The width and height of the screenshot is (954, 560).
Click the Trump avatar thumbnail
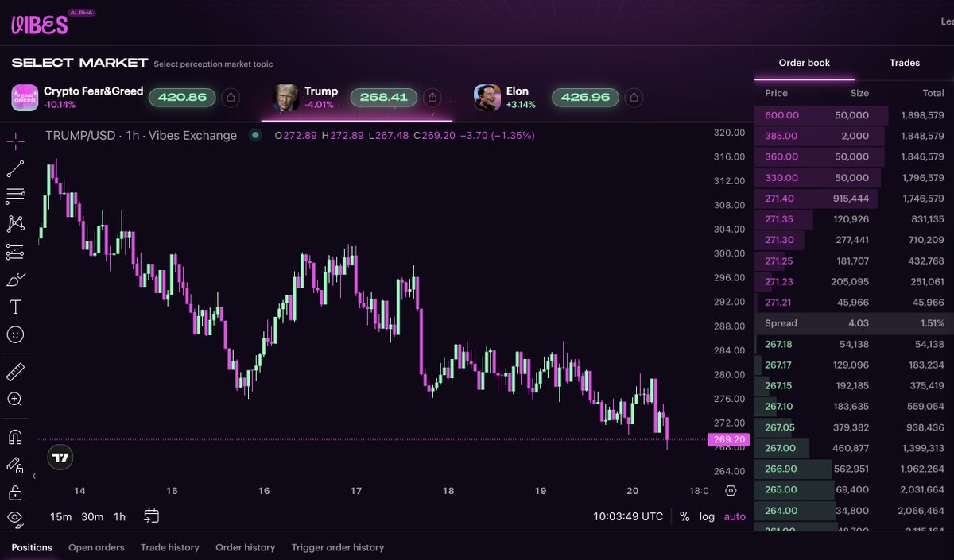coord(286,98)
